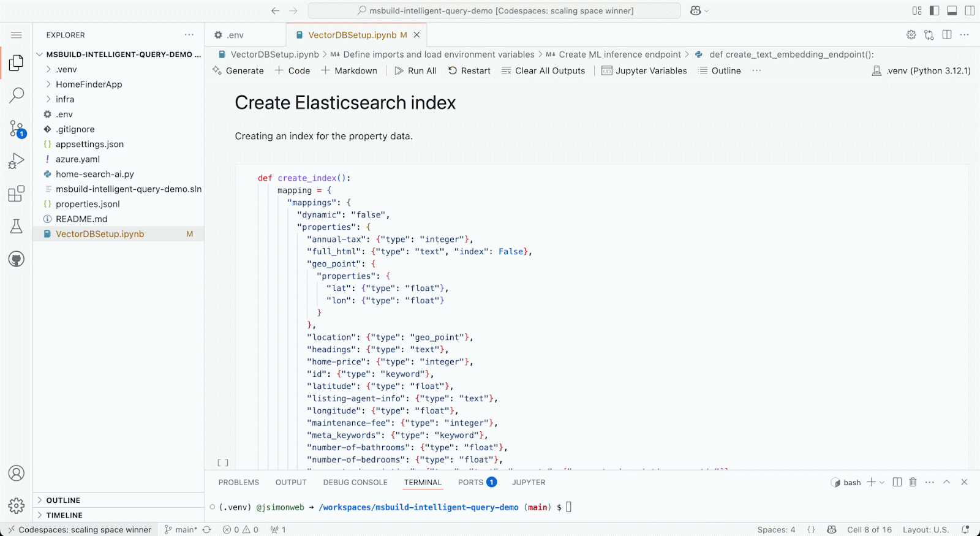Open the GitHub view in activity bar

[x=17, y=259]
